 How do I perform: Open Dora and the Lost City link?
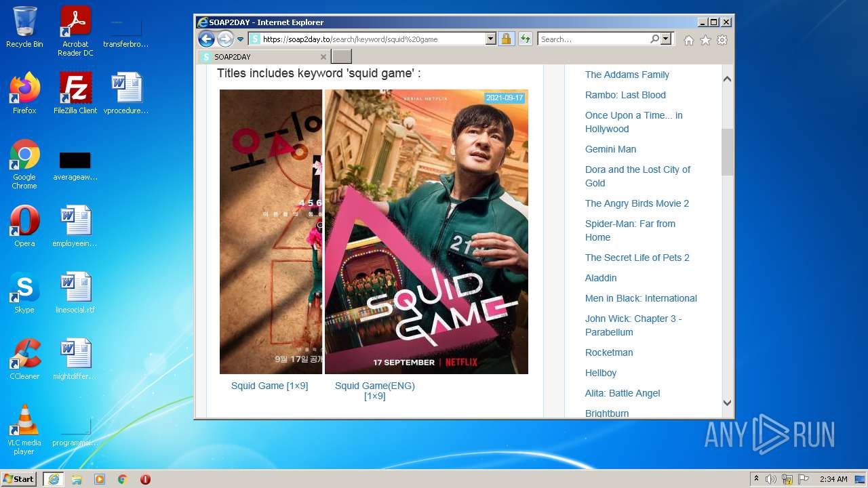coord(637,176)
